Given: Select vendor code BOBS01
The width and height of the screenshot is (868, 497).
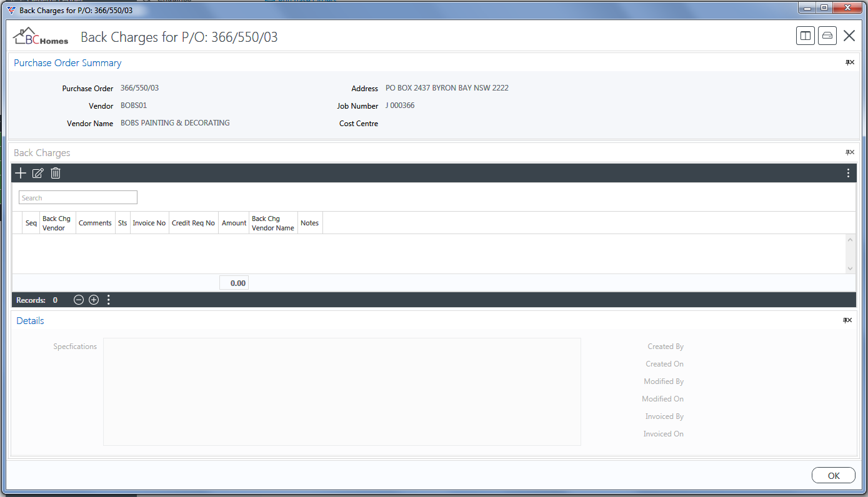Looking at the screenshot, I should (x=134, y=106).
